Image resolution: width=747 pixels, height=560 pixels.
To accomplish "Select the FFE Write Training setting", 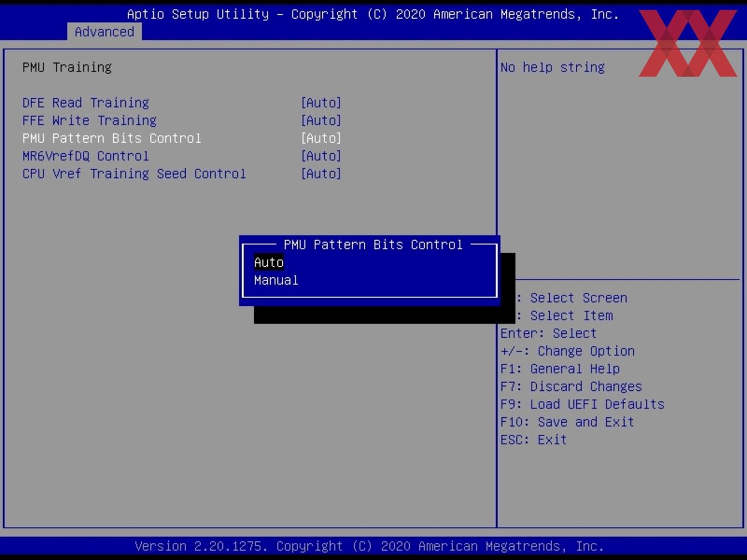I will click(90, 120).
